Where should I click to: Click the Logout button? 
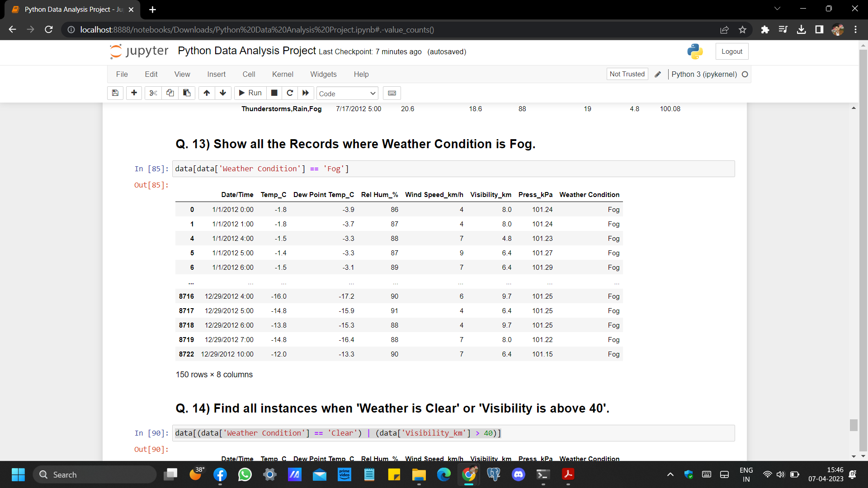pyautogui.click(x=731, y=52)
